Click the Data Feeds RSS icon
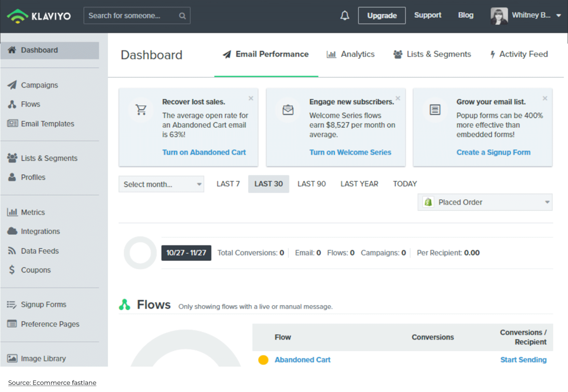This screenshot has width=568, height=392. tap(12, 250)
